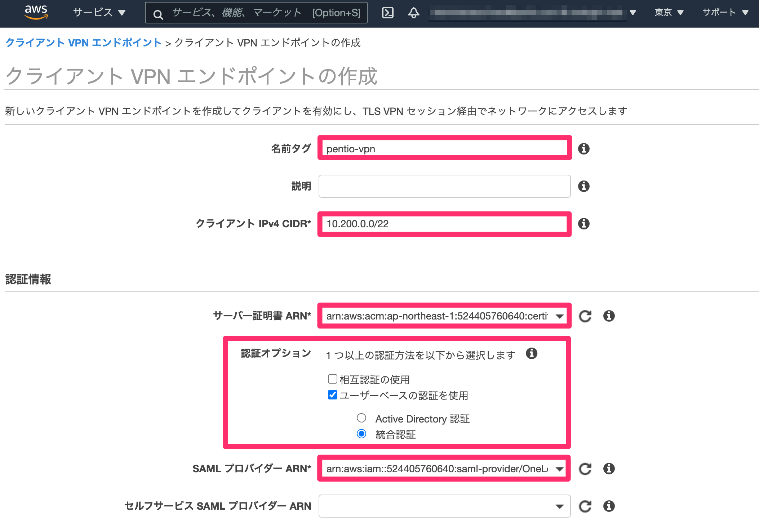Refresh セルフサービス SAML プロバイダー ARN list
The height and width of the screenshot is (532, 759).
(585, 506)
